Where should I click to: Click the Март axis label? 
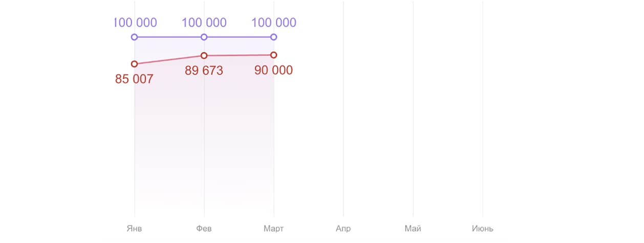tap(273, 229)
